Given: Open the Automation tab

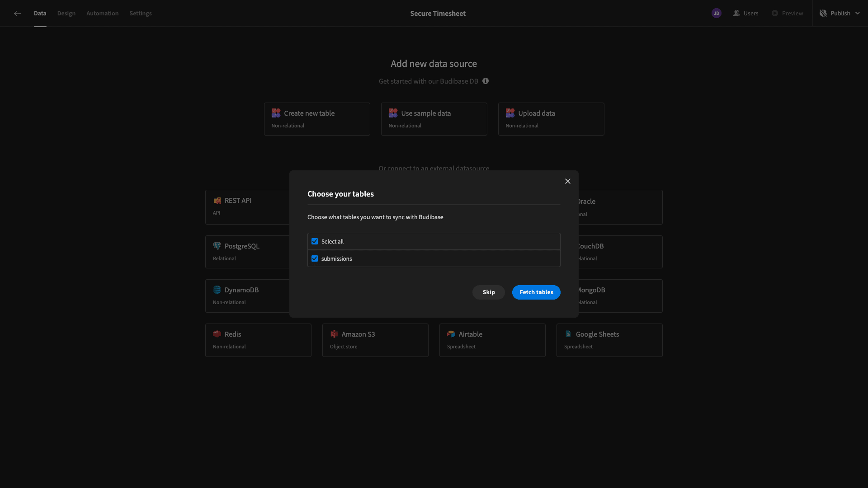Looking at the screenshot, I should point(103,14).
